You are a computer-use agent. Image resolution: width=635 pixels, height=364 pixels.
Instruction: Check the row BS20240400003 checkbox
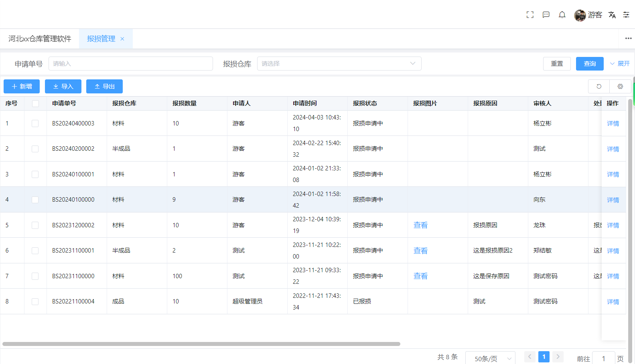(35, 123)
